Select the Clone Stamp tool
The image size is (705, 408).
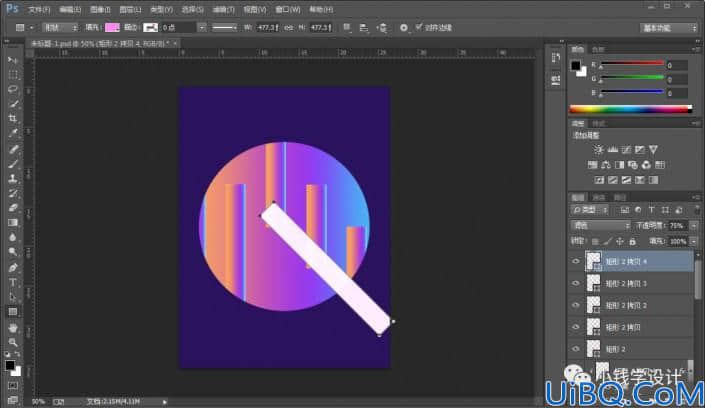point(13,178)
